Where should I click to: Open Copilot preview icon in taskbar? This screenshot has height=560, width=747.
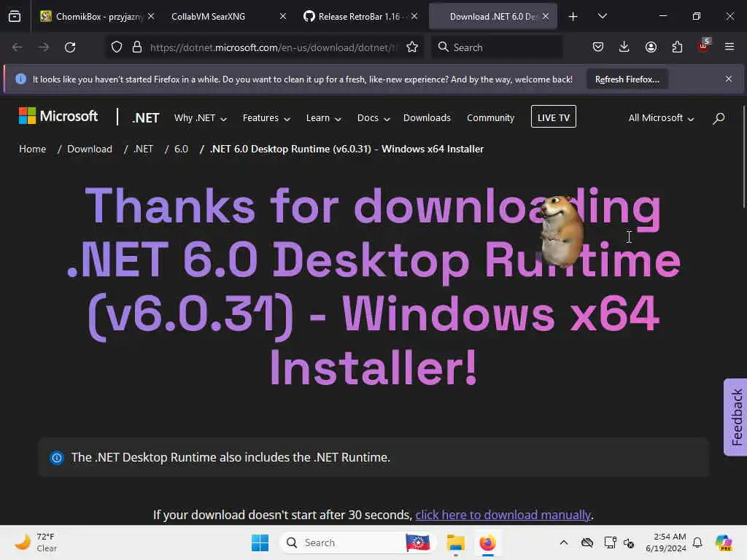(723, 542)
